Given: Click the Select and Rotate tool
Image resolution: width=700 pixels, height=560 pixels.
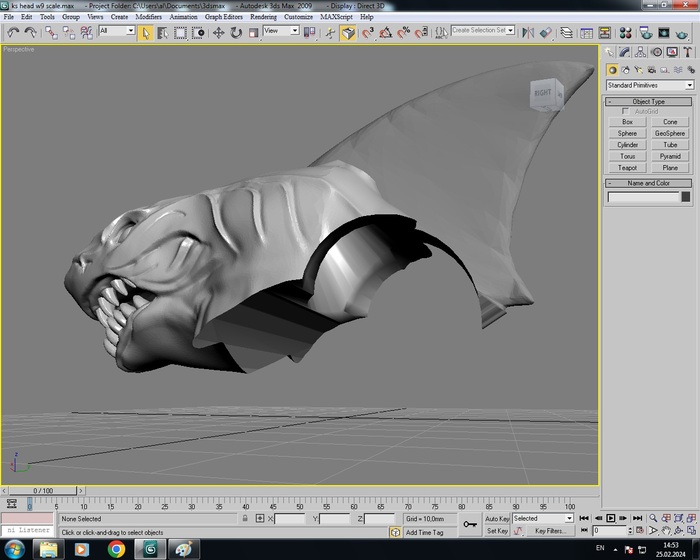Looking at the screenshot, I should point(236,32).
